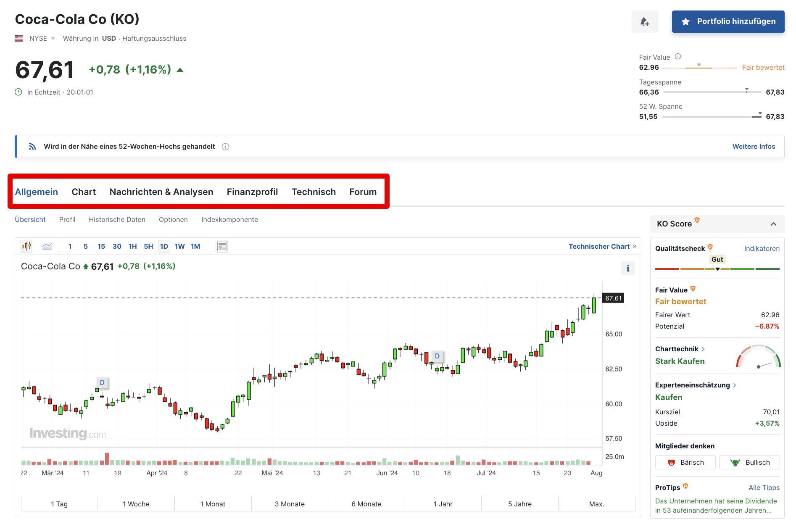
Task: Open Alle Tipps link
Action: (x=764, y=487)
